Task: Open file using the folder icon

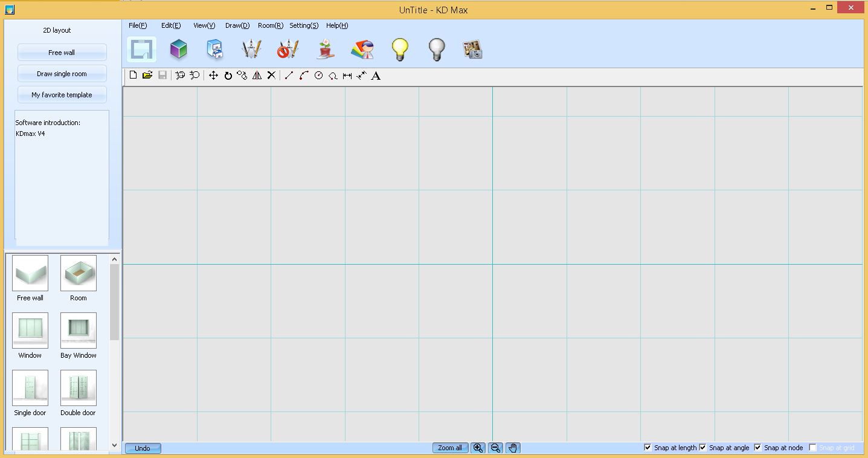Action: [147, 76]
